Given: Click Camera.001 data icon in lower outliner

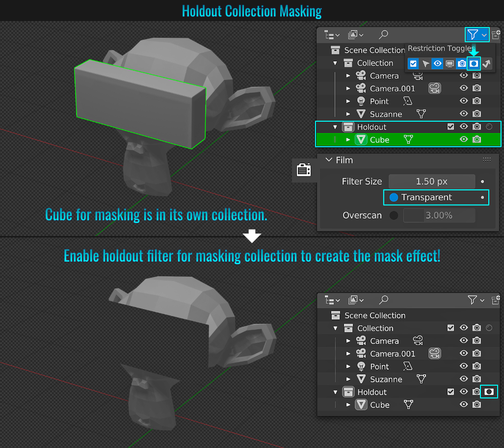Looking at the screenshot, I should pos(435,353).
